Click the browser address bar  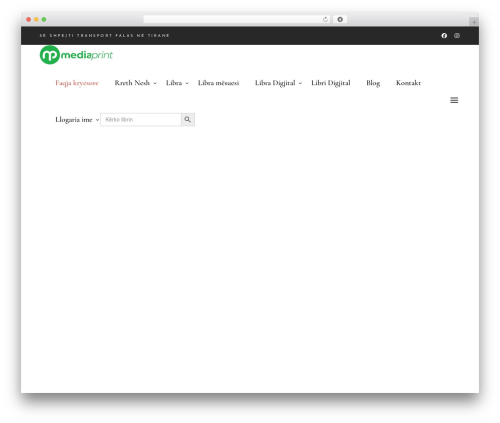tap(237, 19)
